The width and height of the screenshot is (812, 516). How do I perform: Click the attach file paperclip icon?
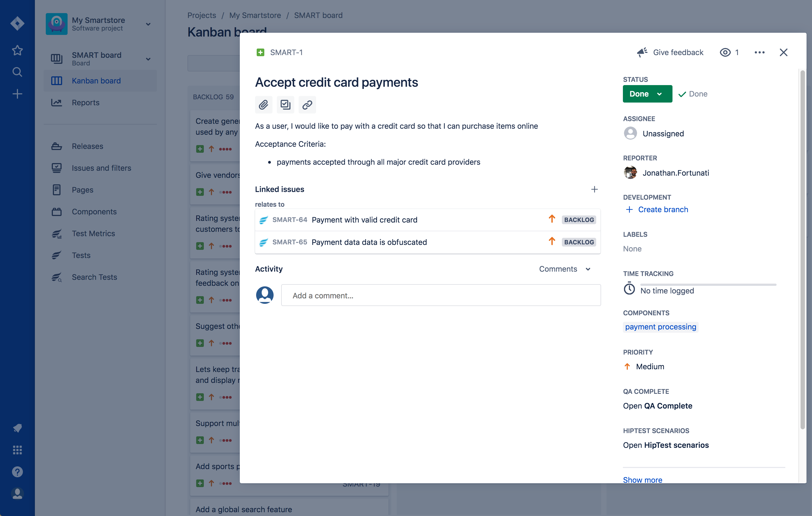tap(263, 105)
